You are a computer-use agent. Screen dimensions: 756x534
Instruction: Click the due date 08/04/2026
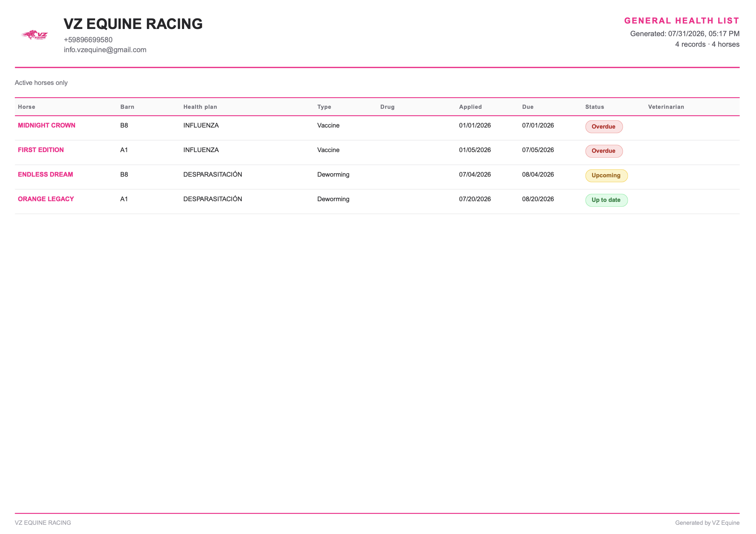538,174
